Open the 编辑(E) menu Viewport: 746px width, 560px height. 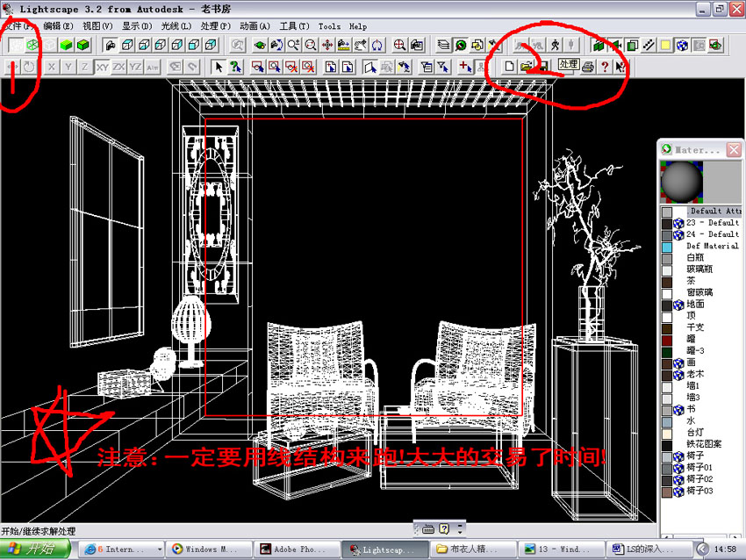(x=58, y=26)
